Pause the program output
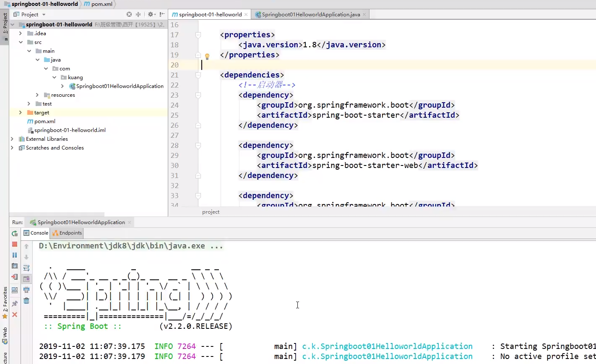Viewport: 596px width, 364px height. point(15,255)
